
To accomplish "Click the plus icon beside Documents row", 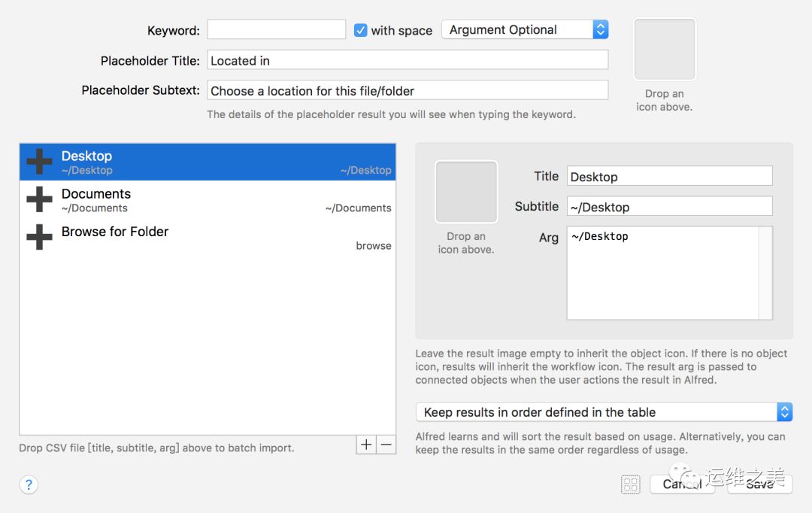I will (39, 199).
